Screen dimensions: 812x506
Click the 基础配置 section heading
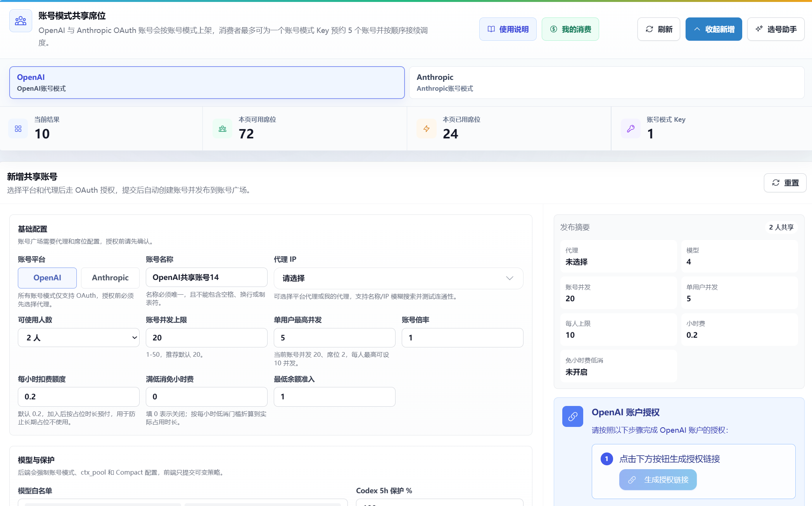click(x=33, y=229)
